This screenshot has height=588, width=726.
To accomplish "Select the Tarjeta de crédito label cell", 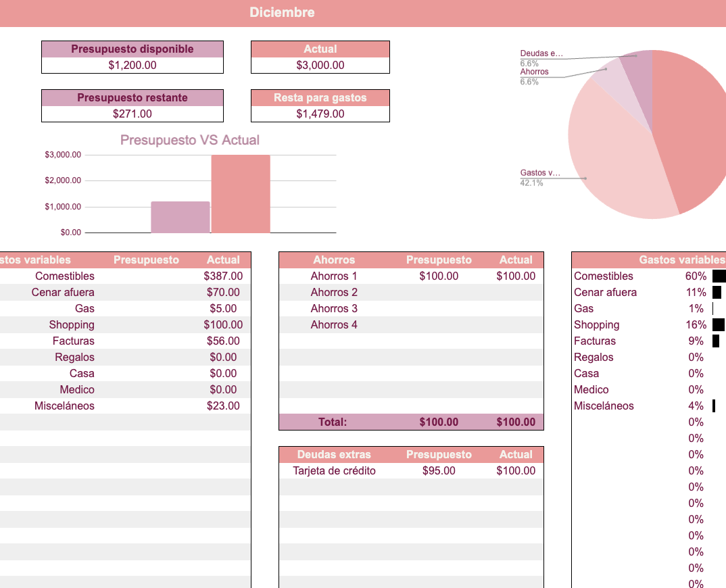I will (334, 471).
